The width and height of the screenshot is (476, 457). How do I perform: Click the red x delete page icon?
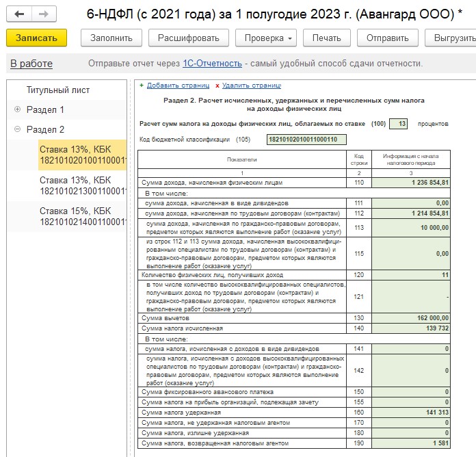tap(217, 86)
